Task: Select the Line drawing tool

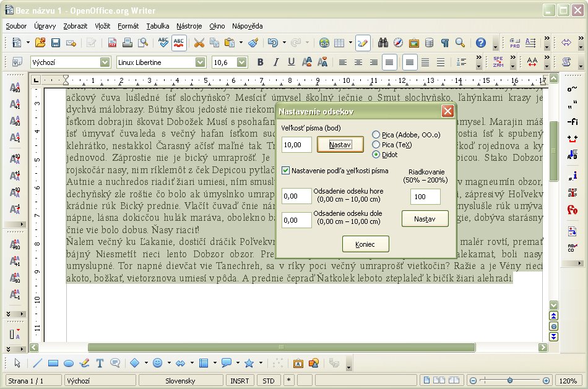Action: pyautogui.click(x=37, y=363)
